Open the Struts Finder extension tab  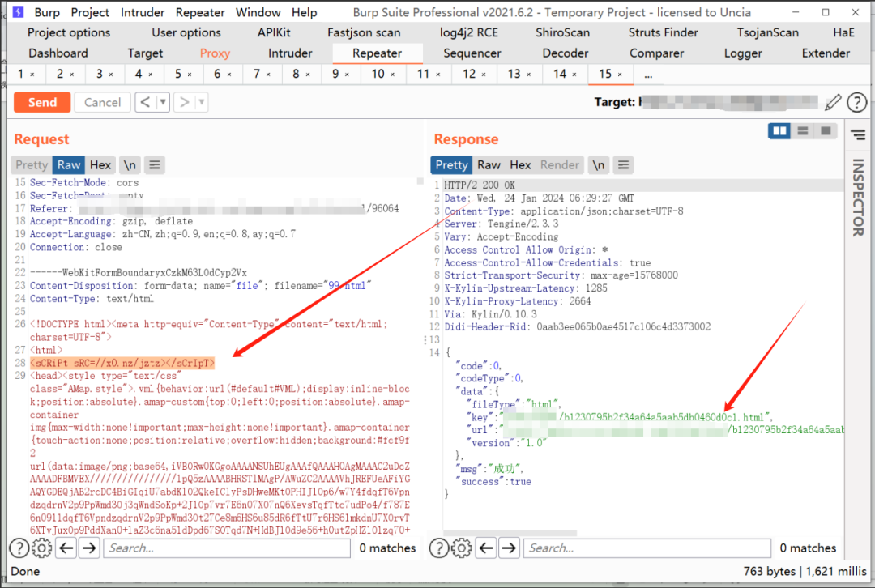(663, 33)
